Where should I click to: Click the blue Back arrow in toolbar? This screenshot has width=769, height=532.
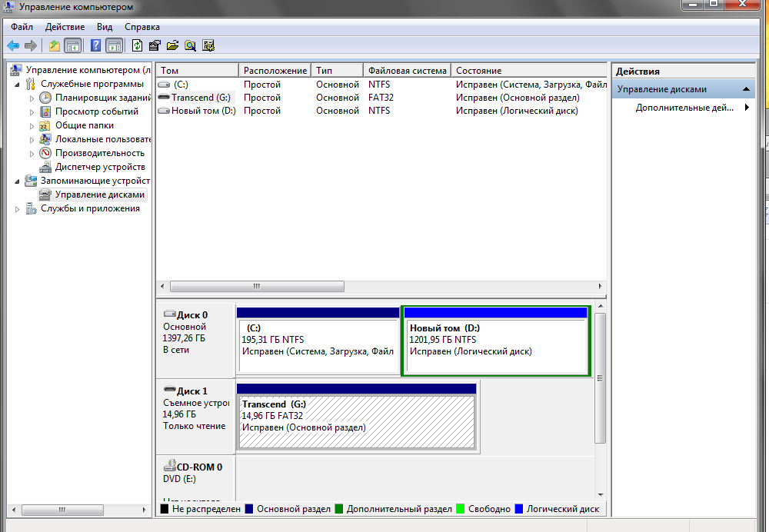pos(13,45)
